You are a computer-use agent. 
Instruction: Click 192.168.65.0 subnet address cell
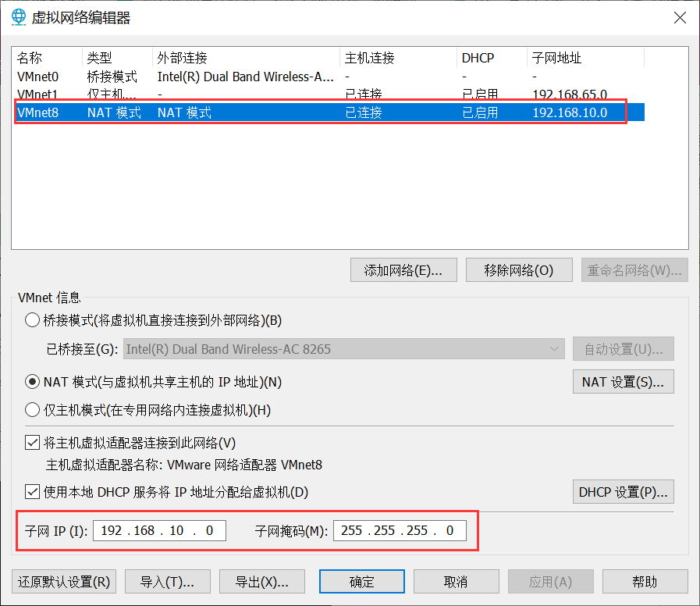570,94
